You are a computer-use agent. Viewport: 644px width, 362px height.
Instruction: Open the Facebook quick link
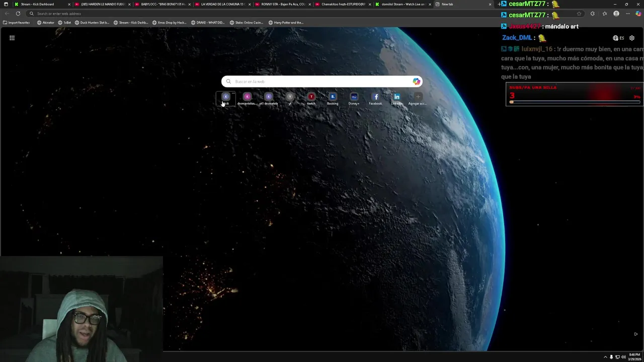coord(375,99)
